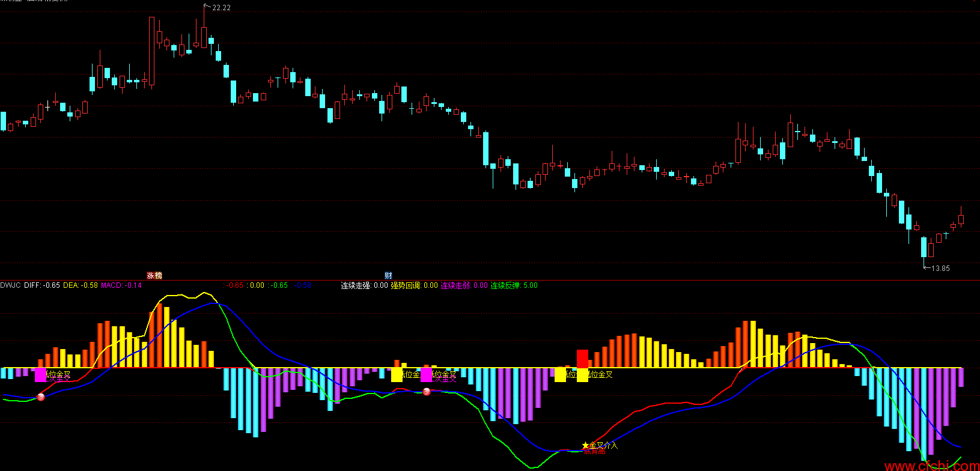Click the leftmost magenta square signal marker

coord(40,375)
